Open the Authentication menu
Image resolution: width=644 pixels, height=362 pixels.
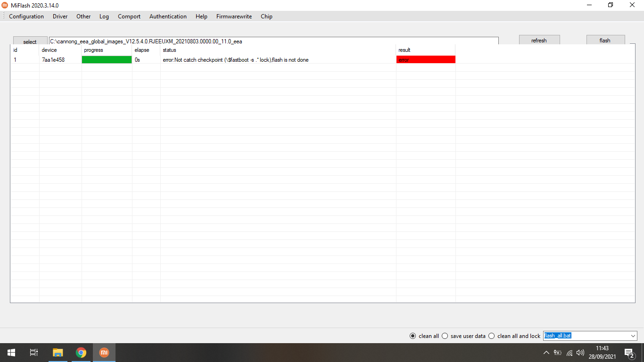(168, 16)
